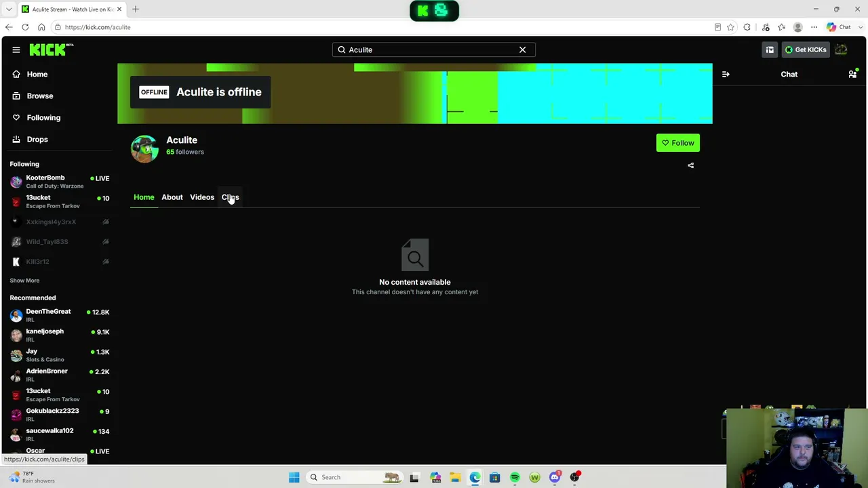Switch to the channel Home tab

144,197
